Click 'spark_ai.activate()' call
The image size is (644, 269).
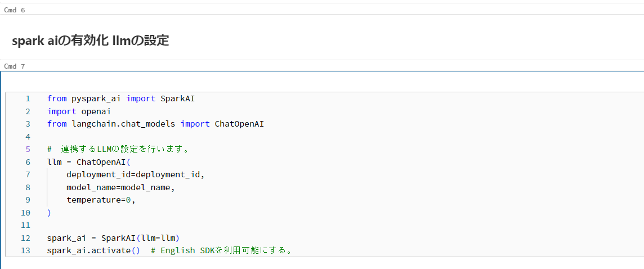pyautogui.click(x=93, y=251)
